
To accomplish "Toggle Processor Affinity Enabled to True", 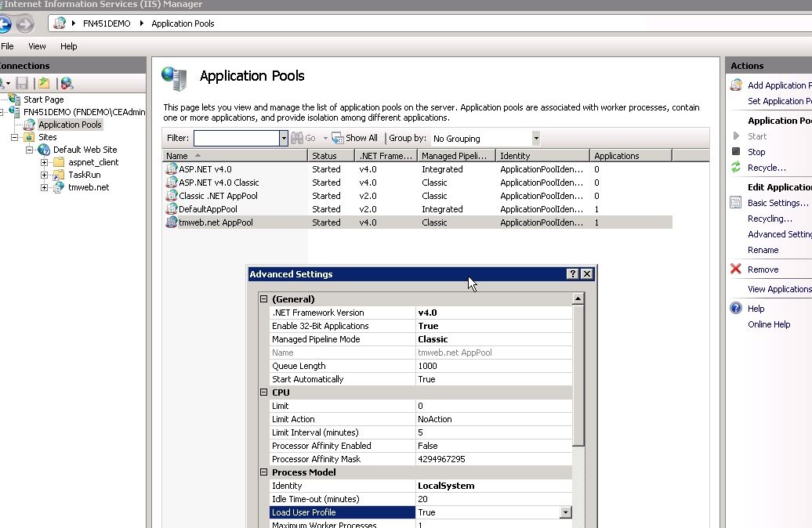I will click(494, 445).
